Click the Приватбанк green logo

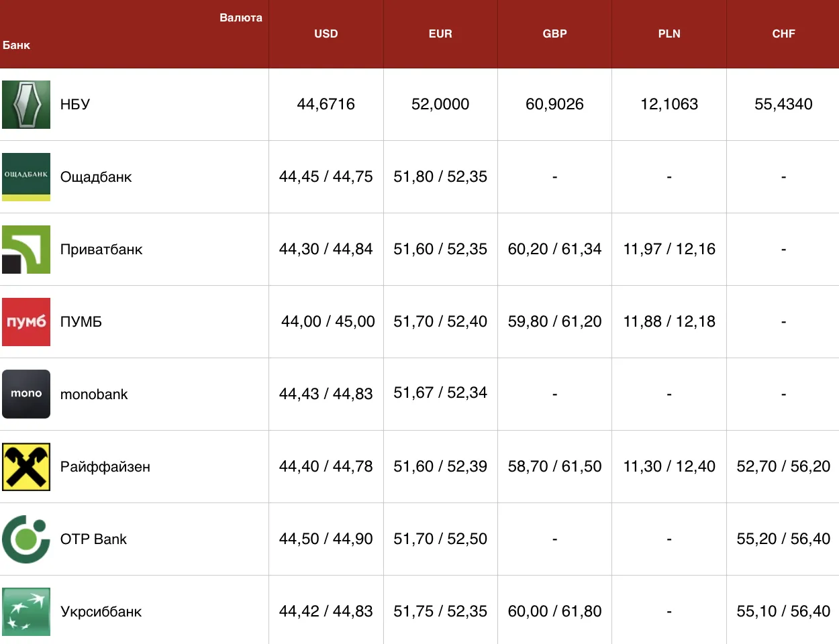(26, 250)
